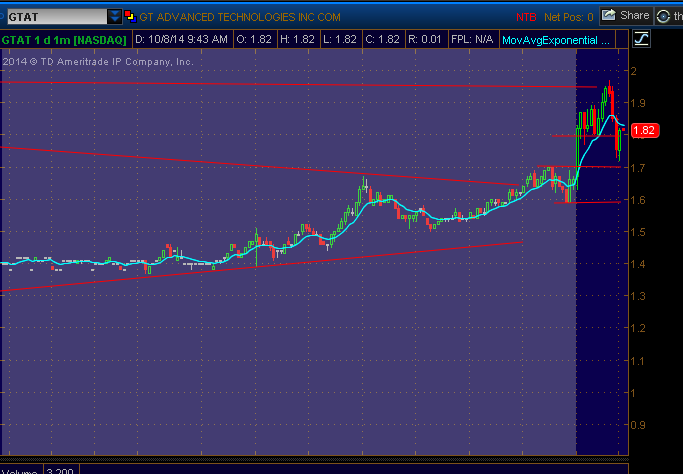This screenshot has width=683, height=474.
Task: Click the Share button
Action: 626,16
